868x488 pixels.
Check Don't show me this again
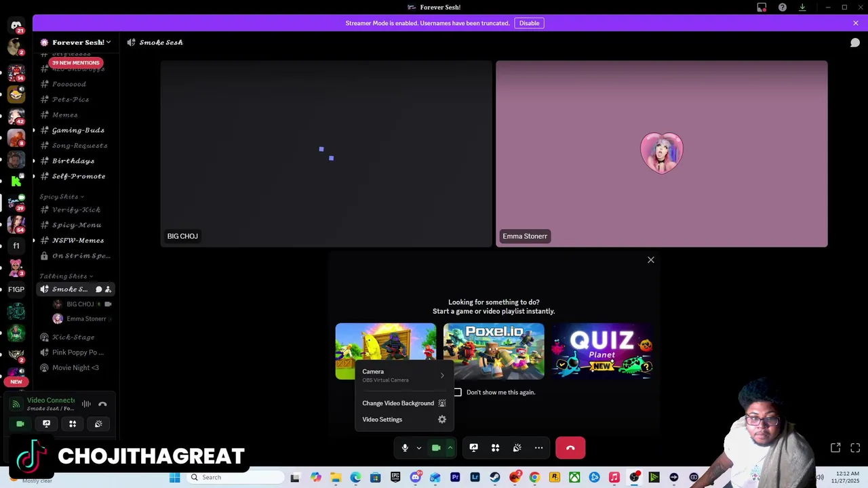(458, 392)
